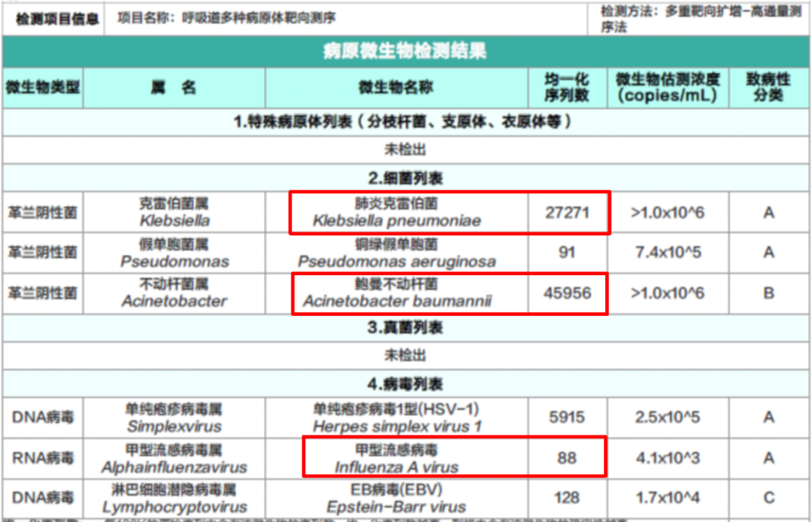Click the Acinetobacter baumannii name cell
Viewport: 812px width, 522px height.
pyautogui.click(x=396, y=293)
